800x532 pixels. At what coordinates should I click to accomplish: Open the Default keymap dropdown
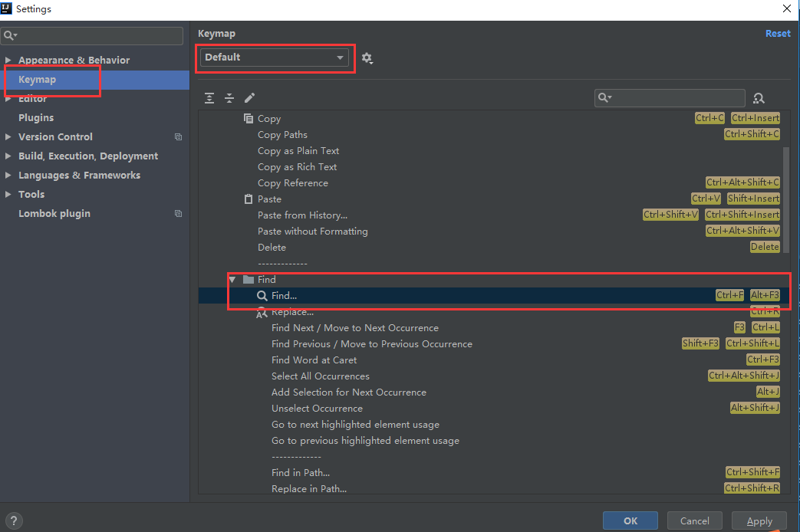click(x=275, y=57)
